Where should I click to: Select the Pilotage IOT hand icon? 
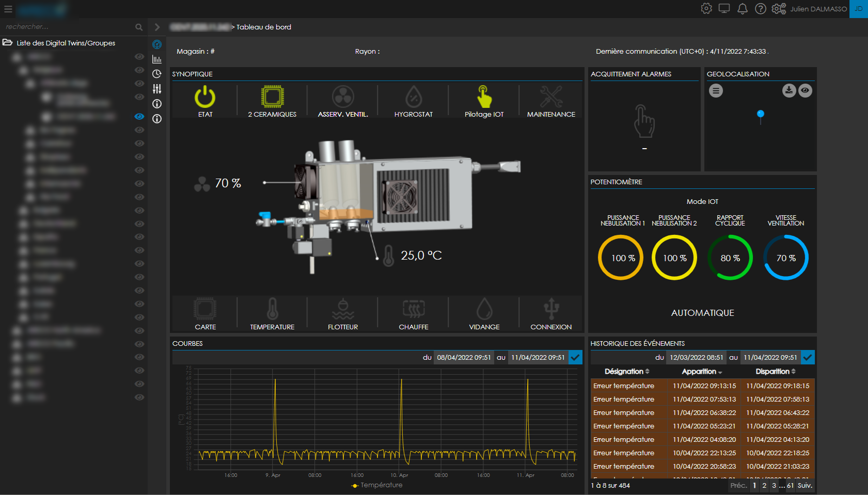(484, 97)
